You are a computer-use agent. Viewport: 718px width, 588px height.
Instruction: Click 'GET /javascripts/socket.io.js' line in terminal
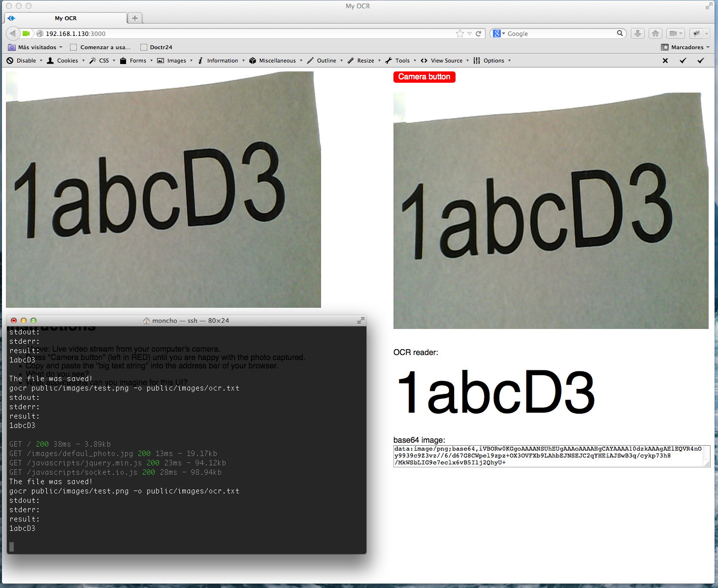115,472
